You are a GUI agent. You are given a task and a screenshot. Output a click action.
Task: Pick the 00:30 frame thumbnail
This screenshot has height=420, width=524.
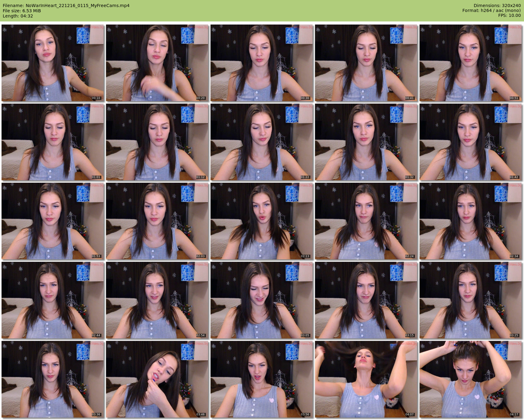point(262,63)
